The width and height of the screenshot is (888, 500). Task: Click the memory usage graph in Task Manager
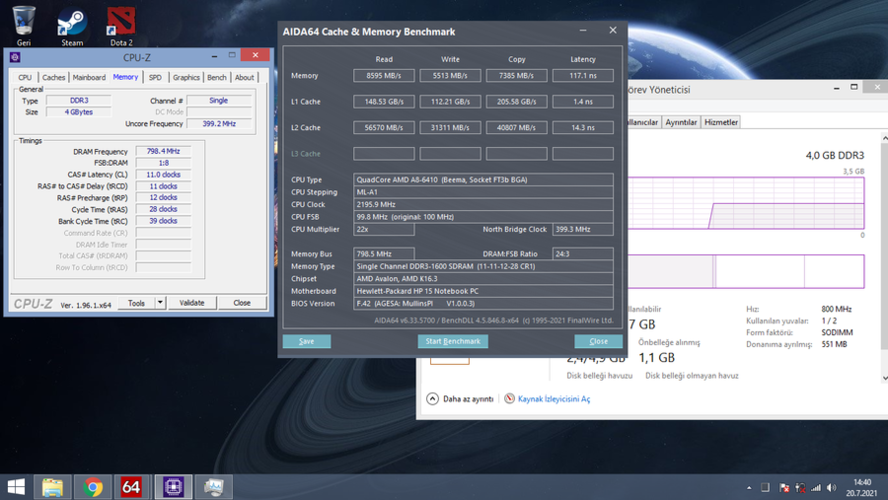coord(746,203)
